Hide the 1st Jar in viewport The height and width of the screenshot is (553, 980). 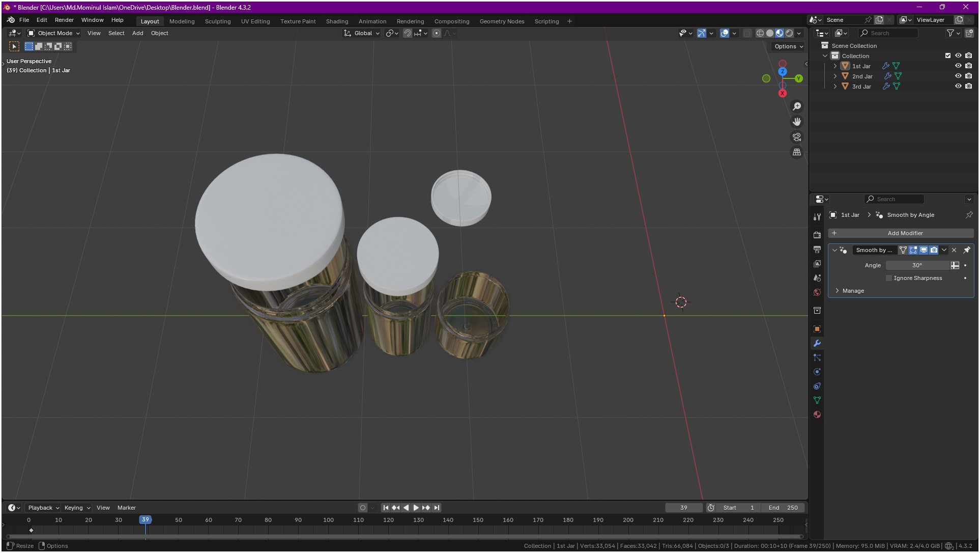point(958,66)
